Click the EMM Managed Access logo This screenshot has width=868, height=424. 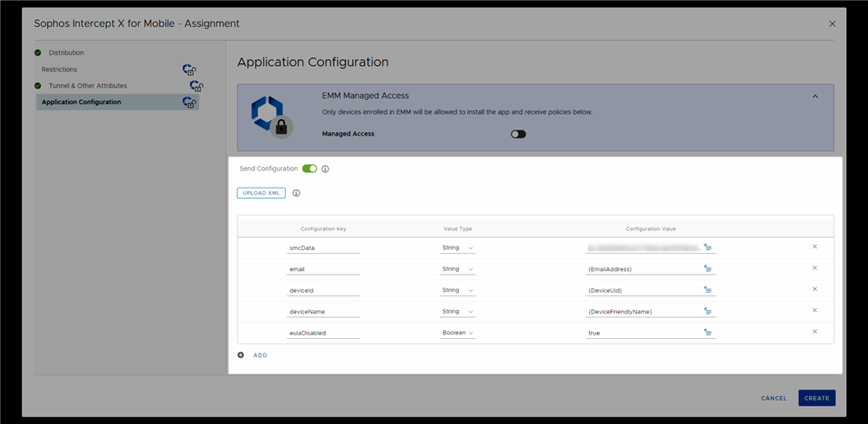click(x=271, y=116)
